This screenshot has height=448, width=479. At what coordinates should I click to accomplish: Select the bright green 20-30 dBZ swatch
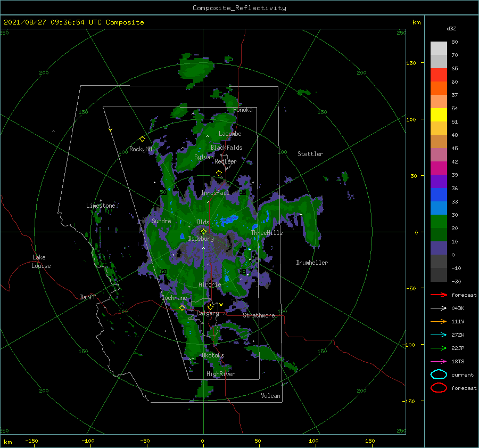(x=439, y=222)
